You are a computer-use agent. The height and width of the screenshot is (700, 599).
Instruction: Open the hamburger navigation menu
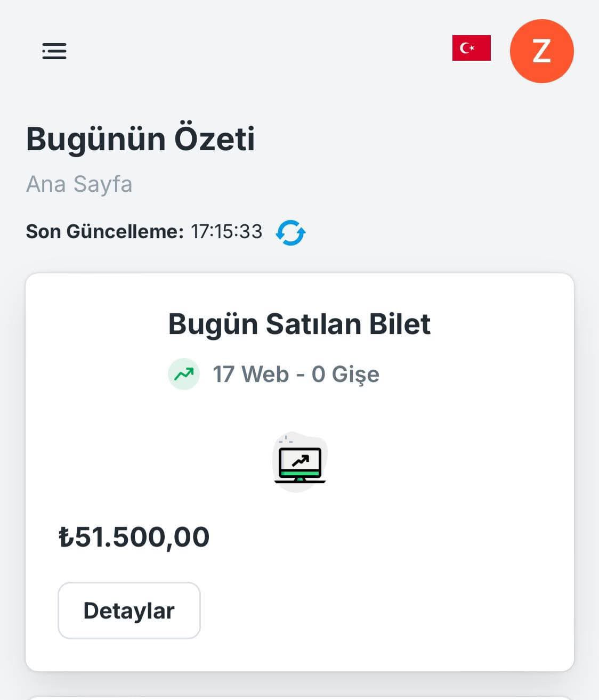54,51
